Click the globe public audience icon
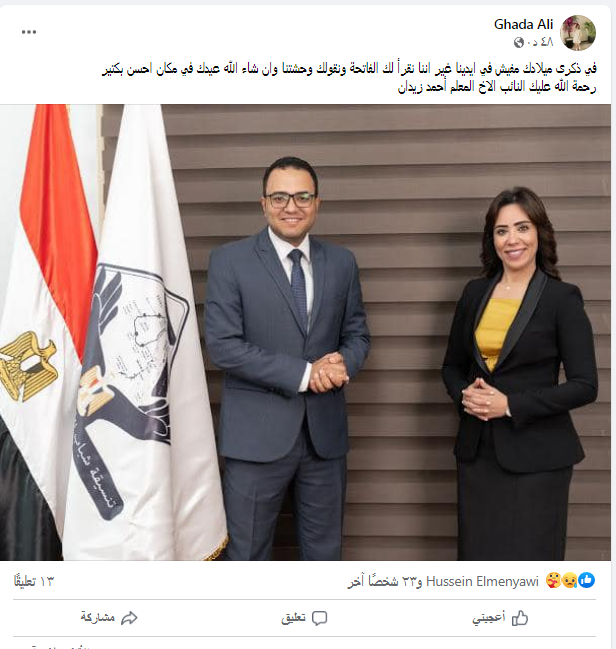This screenshot has height=649, width=616. 519,42
